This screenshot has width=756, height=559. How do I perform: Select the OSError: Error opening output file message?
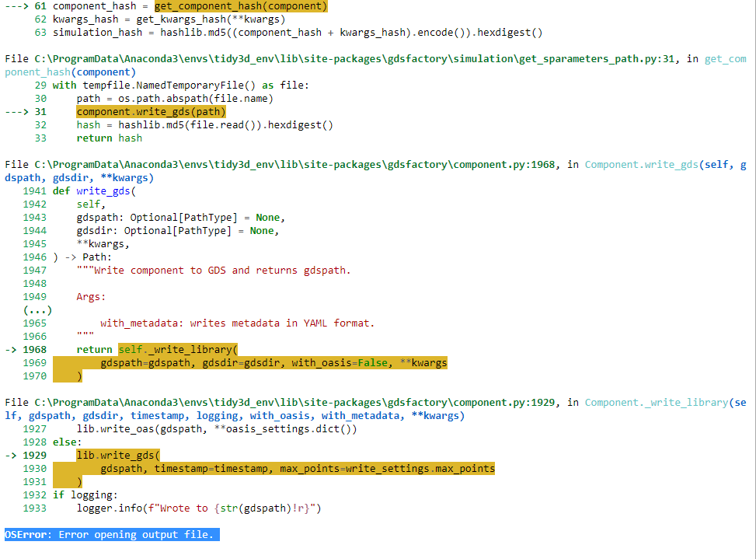[x=109, y=534]
